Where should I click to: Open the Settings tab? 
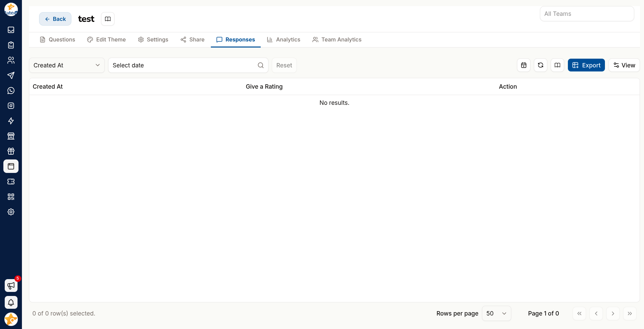[153, 39]
